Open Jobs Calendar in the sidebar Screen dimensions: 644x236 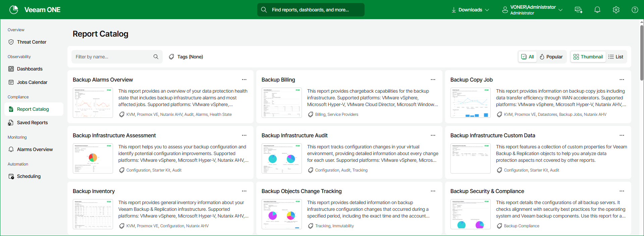[x=34, y=82]
